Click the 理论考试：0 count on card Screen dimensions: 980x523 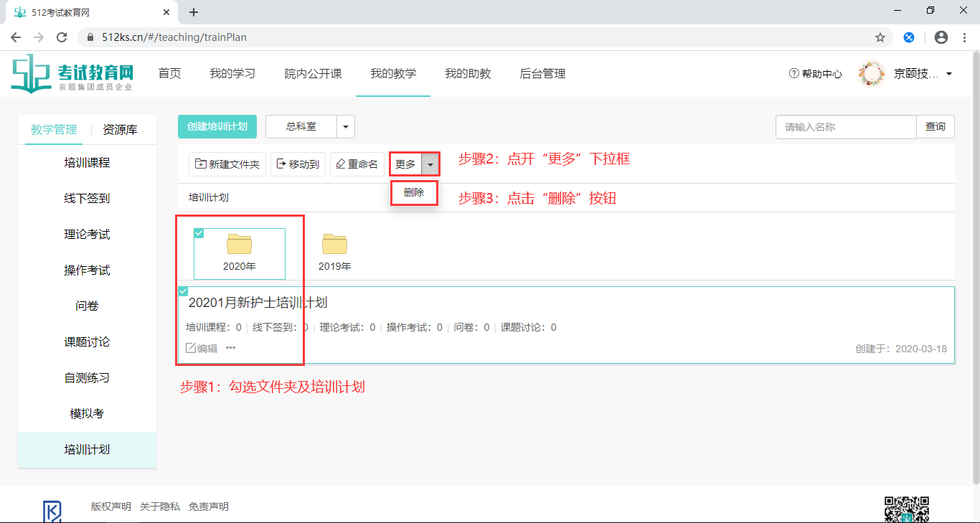coord(347,327)
